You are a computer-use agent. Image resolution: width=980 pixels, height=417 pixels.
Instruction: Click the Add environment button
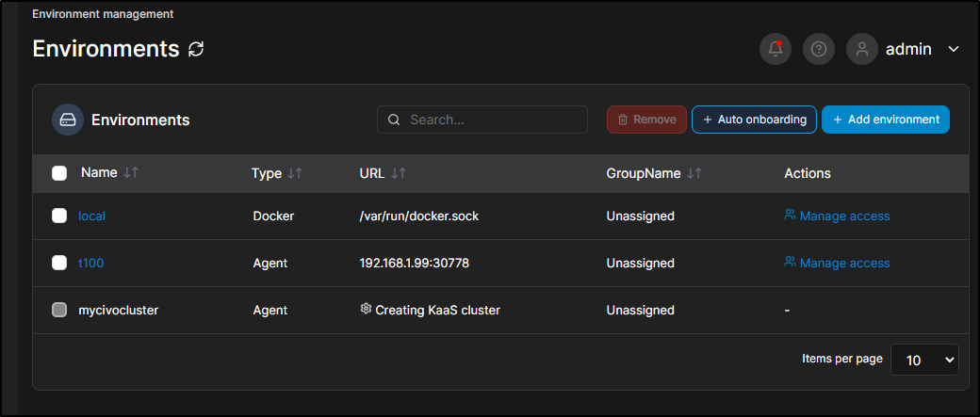pos(886,120)
